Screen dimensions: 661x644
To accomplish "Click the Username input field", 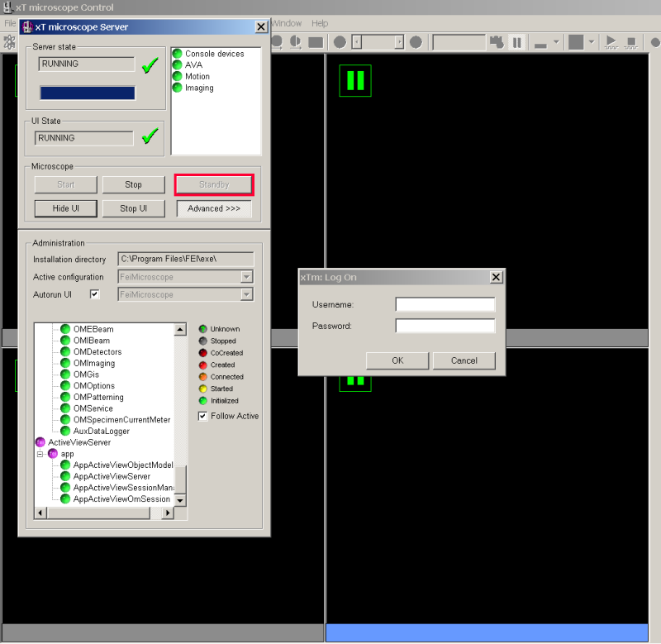I will 445,304.
